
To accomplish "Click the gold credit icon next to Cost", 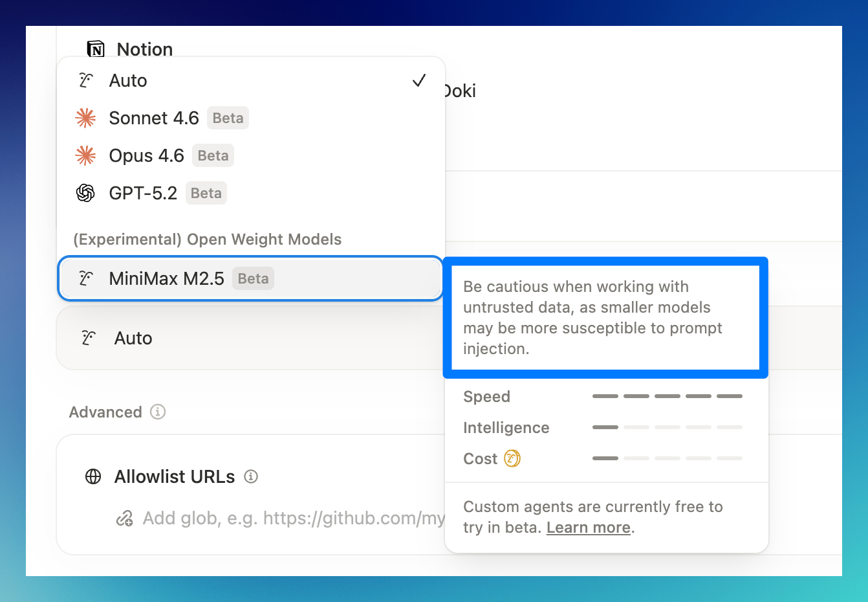I will [512, 459].
